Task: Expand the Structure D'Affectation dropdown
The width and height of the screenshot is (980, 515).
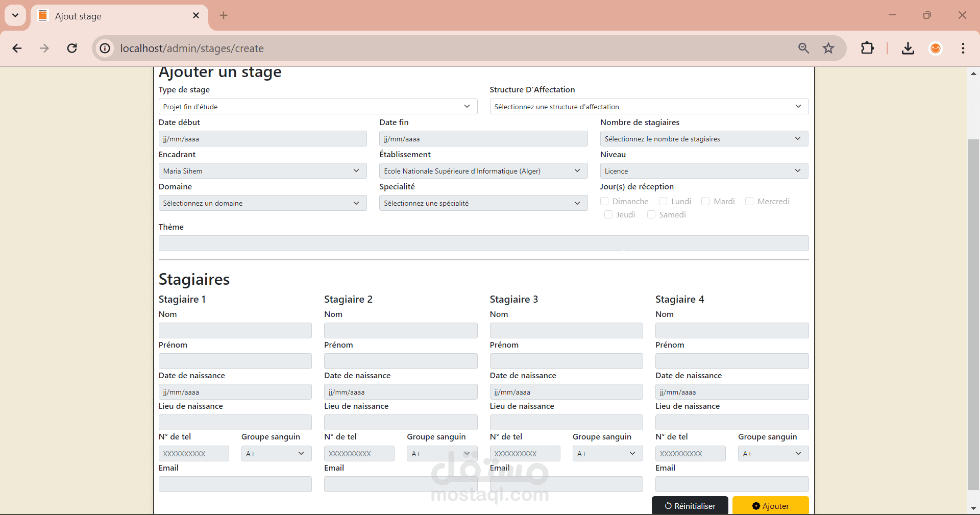Action: point(649,107)
